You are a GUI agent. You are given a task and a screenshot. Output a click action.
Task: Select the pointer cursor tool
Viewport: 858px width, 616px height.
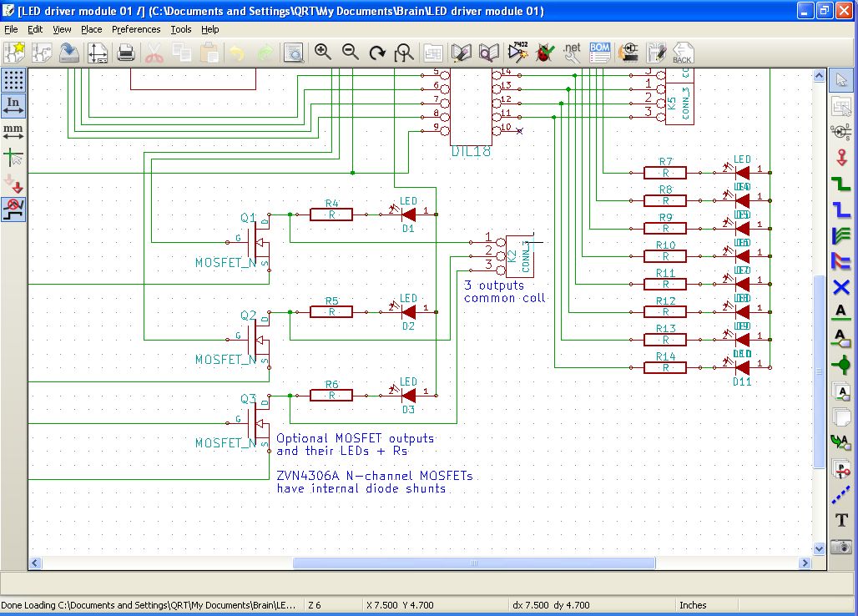pos(841,80)
